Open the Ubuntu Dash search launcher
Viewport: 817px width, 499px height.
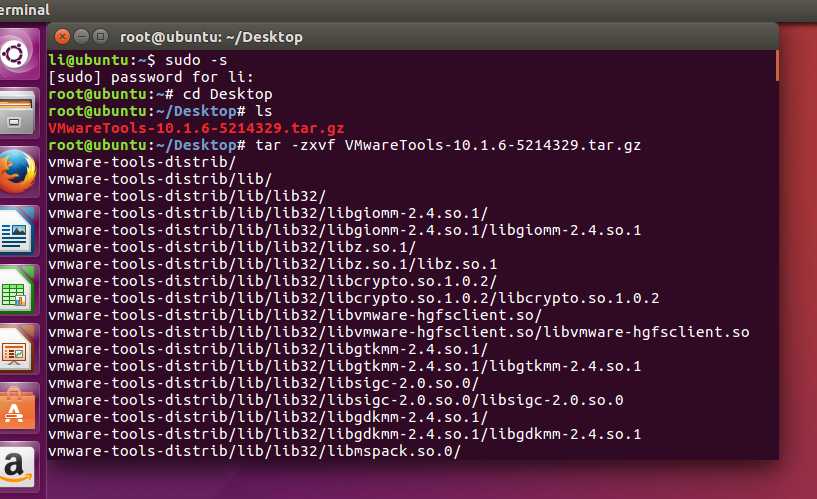click(17, 54)
